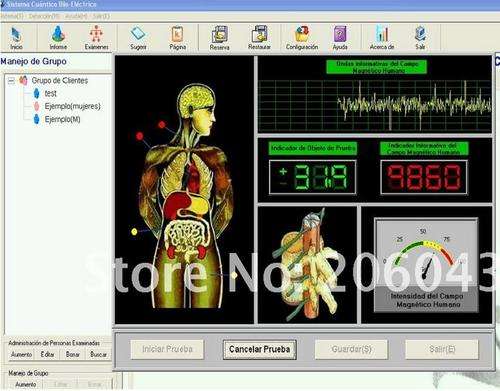Click the Restaurar toolbar icon
This screenshot has height=391, width=500.
click(x=259, y=38)
